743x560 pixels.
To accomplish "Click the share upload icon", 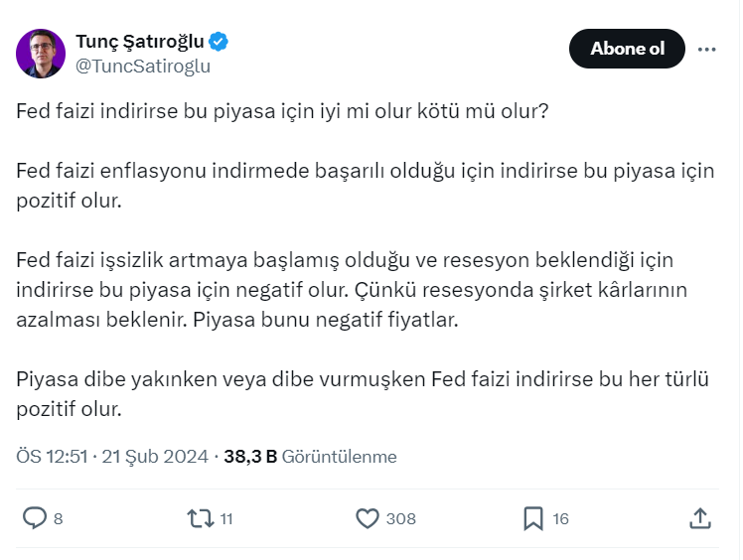I will click(x=699, y=517).
